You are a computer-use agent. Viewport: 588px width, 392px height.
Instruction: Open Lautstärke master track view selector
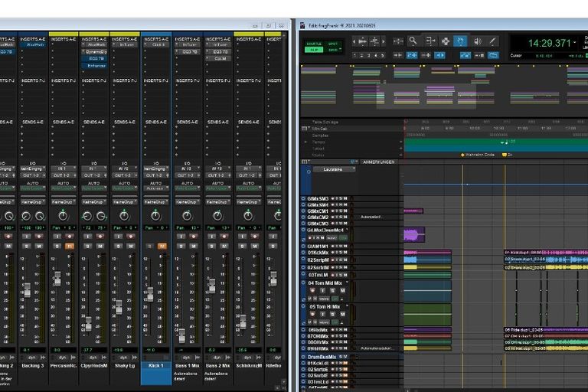click(334, 169)
